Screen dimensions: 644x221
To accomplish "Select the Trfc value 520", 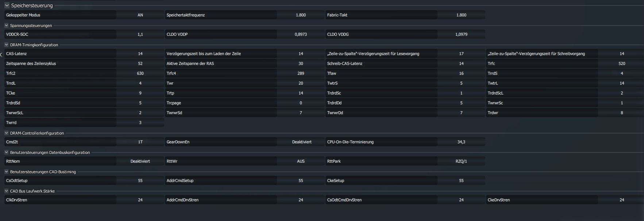I will tap(622, 63).
